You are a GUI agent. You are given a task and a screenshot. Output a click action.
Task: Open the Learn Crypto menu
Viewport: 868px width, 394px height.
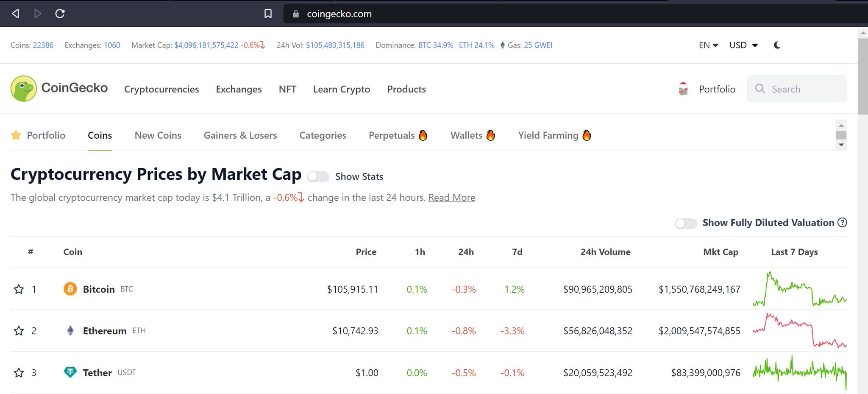pyautogui.click(x=342, y=89)
